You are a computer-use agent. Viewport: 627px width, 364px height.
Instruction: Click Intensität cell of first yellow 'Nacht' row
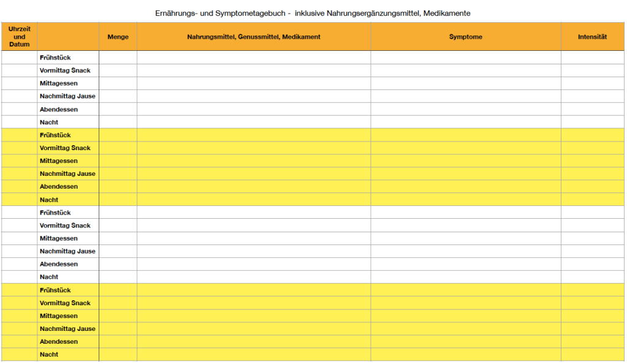[x=592, y=200]
